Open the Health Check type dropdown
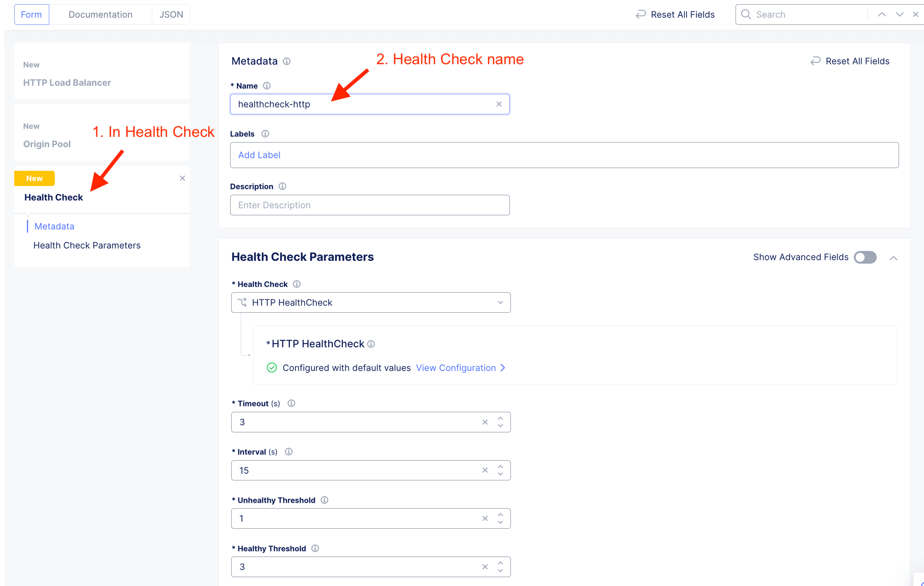The image size is (924, 586). tap(371, 303)
